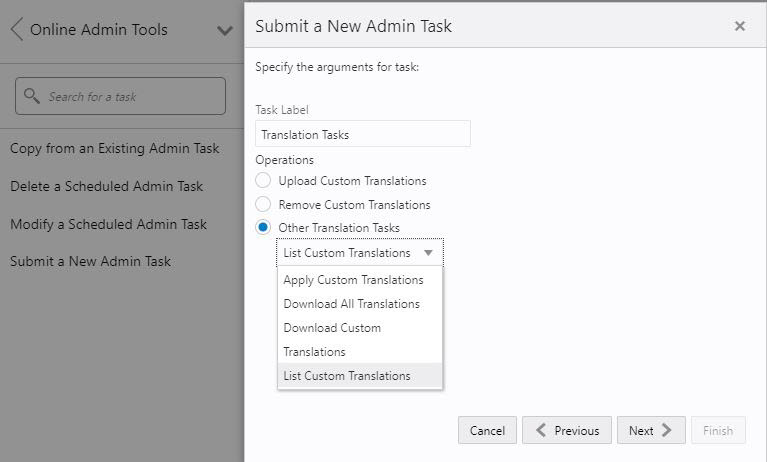Click the back arrow beside Online Admin Tools

tap(16, 29)
